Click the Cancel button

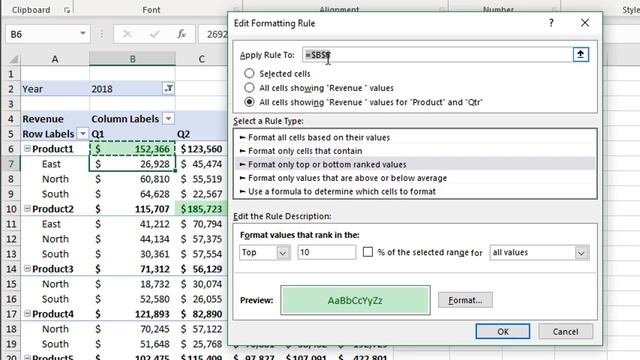point(565,331)
